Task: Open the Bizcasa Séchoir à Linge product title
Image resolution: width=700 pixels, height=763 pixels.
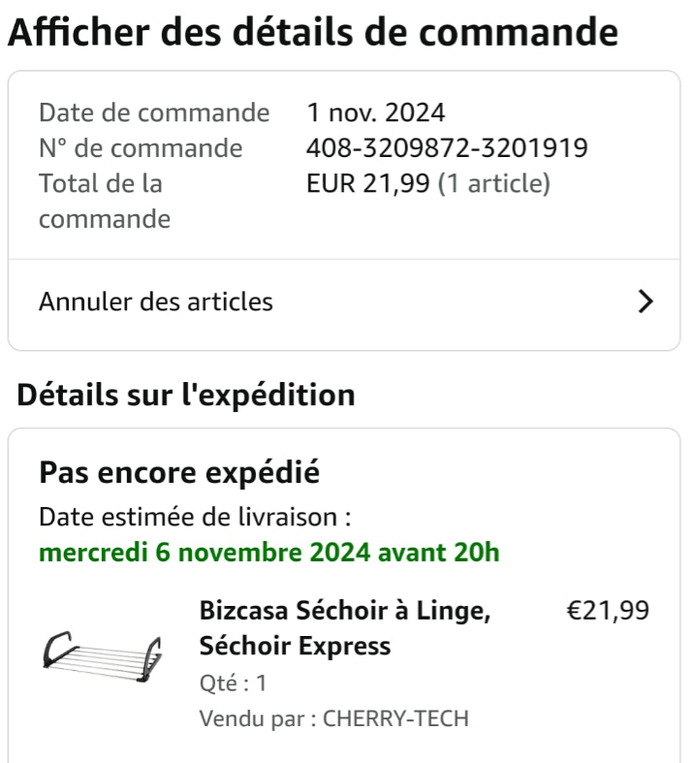Action: (345, 612)
